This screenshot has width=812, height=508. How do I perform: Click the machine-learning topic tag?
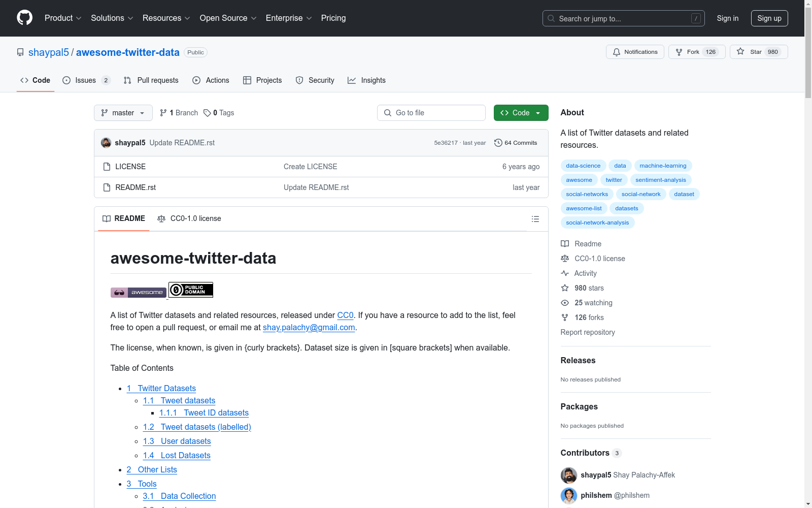[x=663, y=166]
